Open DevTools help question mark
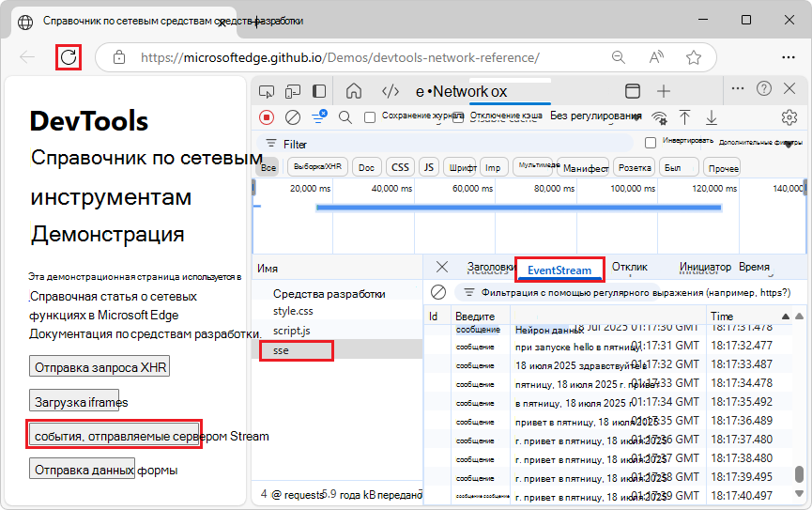Image resolution: width=812 pixels, height=510 pixels. (764, 88)
